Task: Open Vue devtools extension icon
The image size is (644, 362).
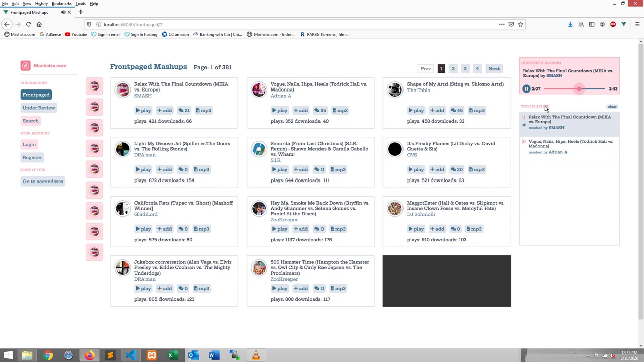Action: coord(624,24)
